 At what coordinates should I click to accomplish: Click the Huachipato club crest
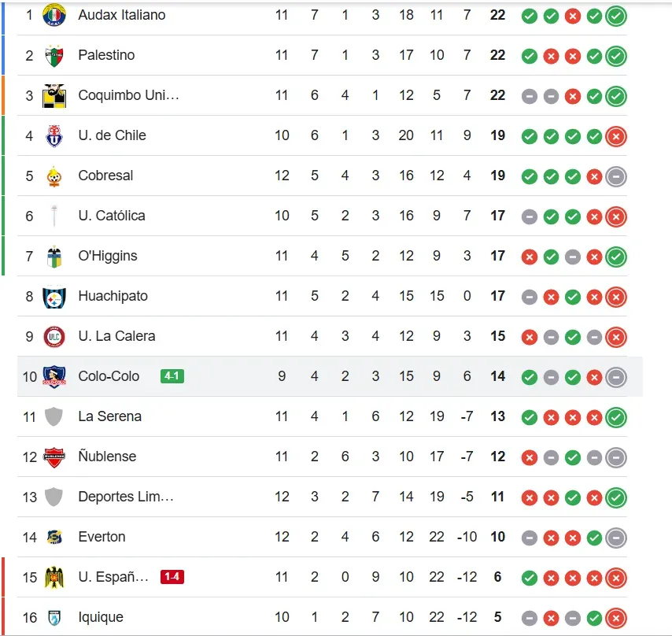pos(54,296)
